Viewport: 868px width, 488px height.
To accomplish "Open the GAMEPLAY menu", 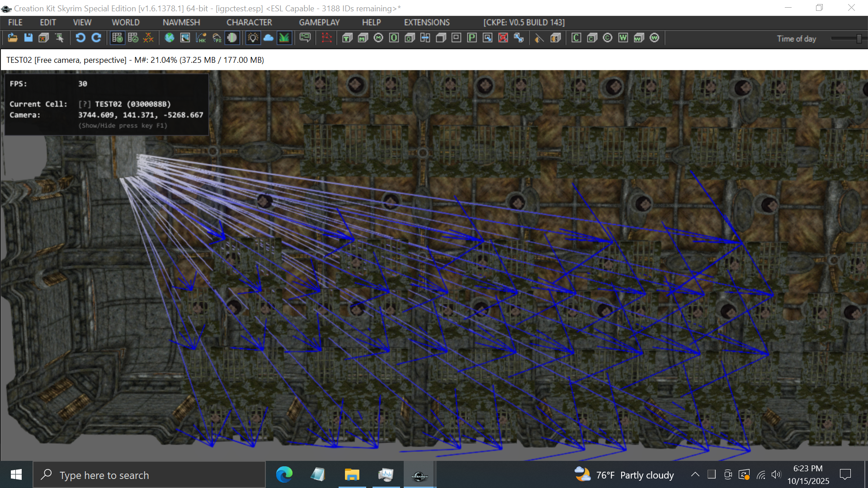I will coord(319,22).
